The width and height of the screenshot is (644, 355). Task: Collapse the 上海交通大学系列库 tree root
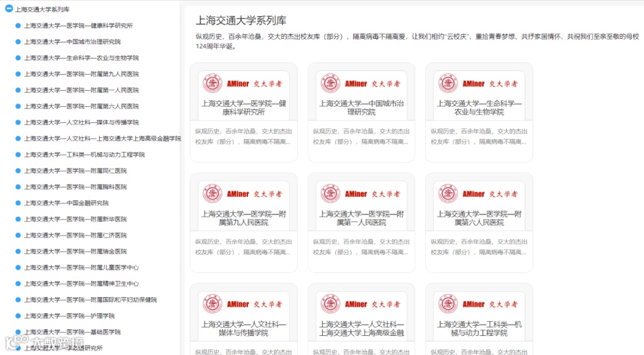pos(8,8)
